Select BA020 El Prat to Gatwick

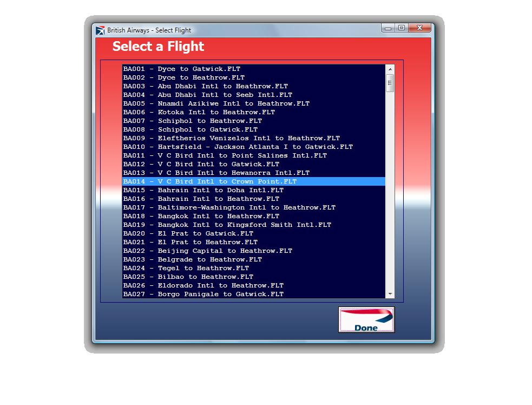[x=254, y=233]
